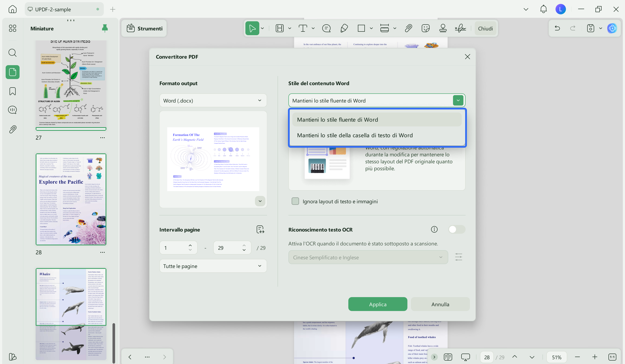
Task: Expand the tab list chevron in title bar
Action: pos(526,9)
